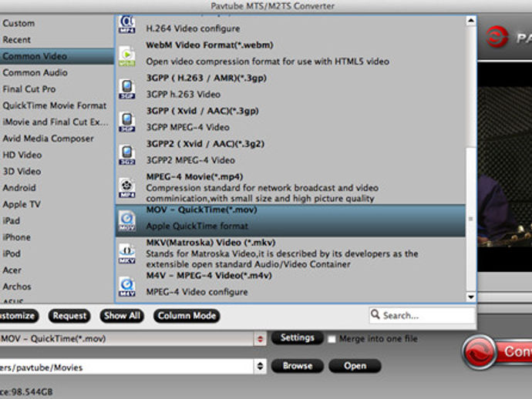Image resolution: width=532 pixels, height=399 pixels.
Task: Choose MKV(Matroska) Video (*.mkv)
Action: (x=291, y=253)
